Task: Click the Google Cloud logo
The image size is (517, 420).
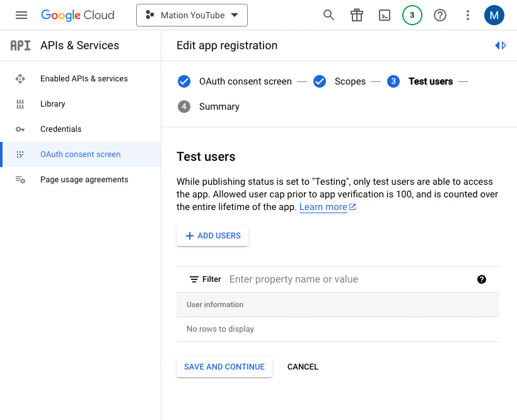Action: [78, 15]
